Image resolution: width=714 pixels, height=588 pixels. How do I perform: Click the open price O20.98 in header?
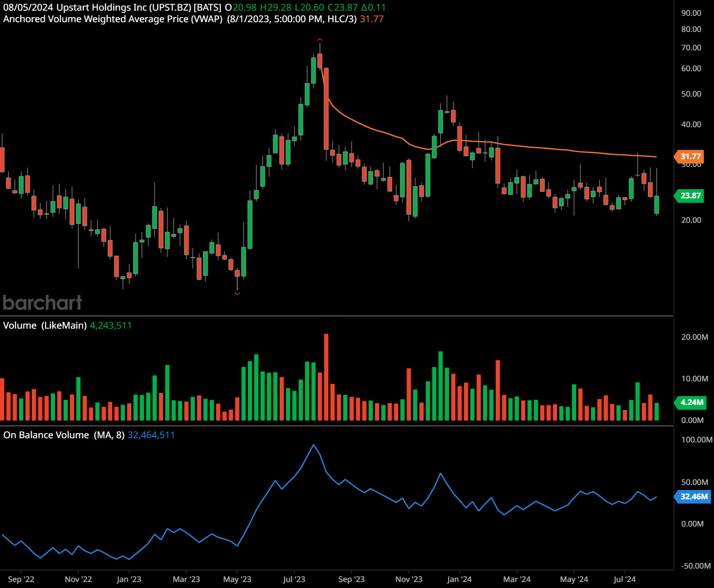[241, 7]
